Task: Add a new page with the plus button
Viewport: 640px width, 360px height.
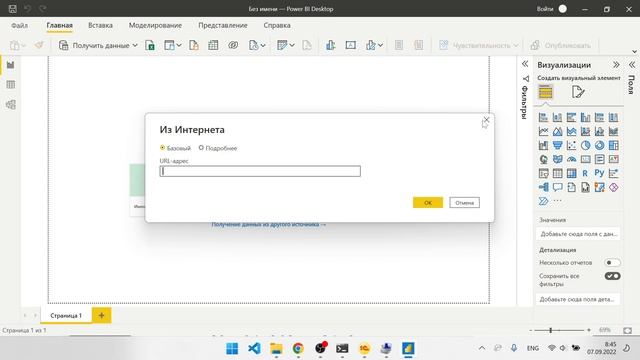Action: click(x=102, y=316)
